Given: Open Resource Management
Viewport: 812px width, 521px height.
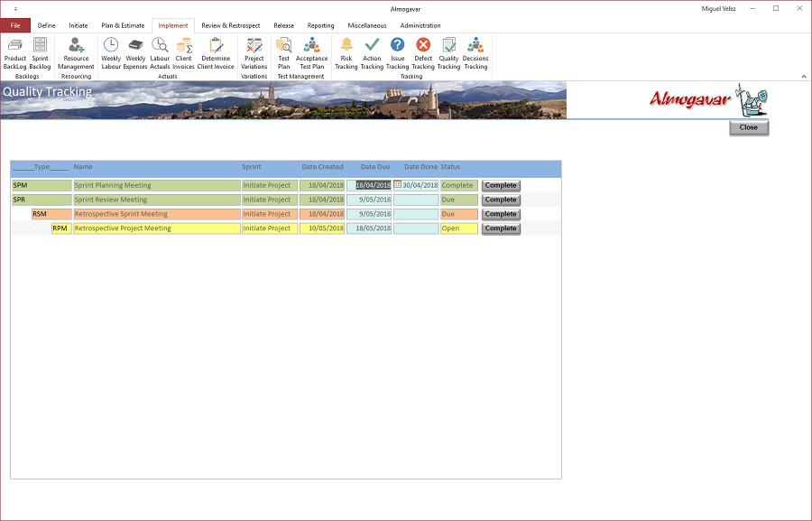Looking at the screenshot, I should pyautogui.click(x=76, y=53).
